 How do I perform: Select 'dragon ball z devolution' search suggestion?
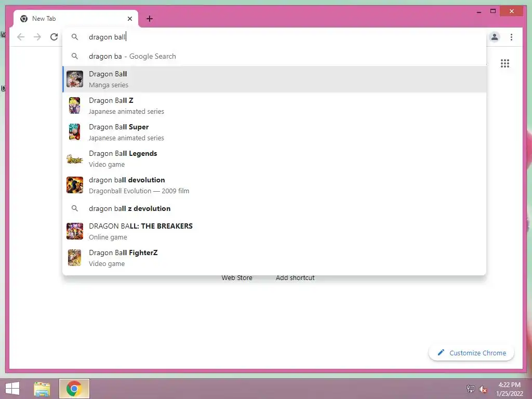click(274, 208)
